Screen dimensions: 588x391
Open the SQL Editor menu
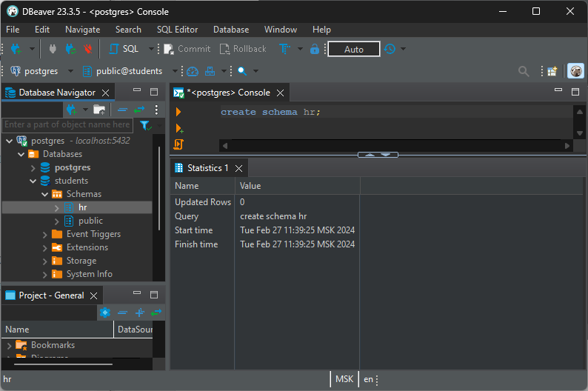(177, 30)
